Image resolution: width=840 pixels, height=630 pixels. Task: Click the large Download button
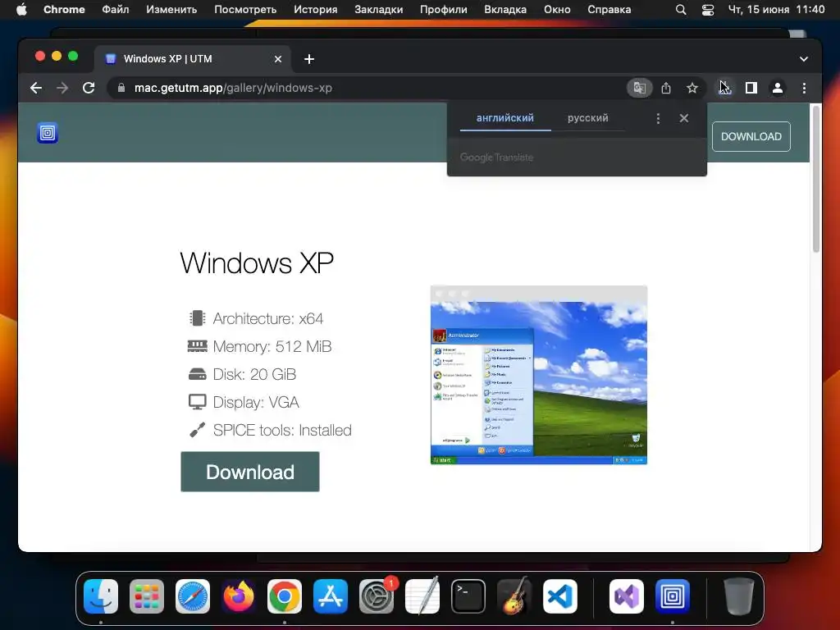pyautogui.click(x=250, y=472)
